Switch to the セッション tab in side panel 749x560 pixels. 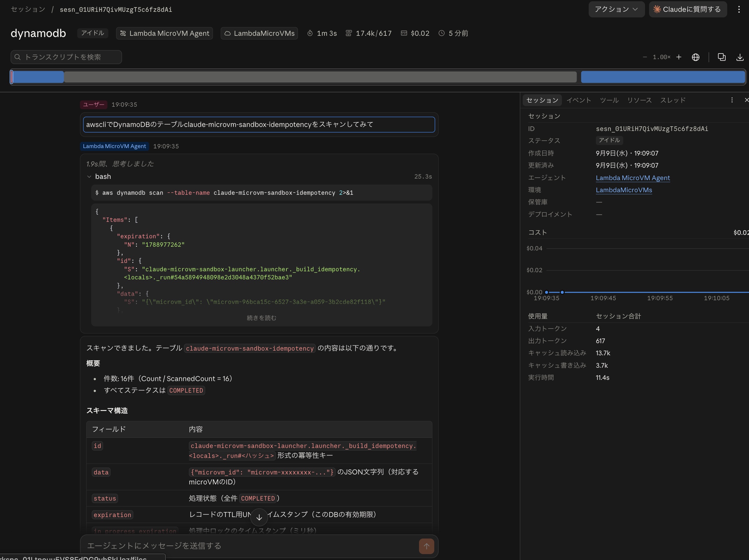(542, 100)
